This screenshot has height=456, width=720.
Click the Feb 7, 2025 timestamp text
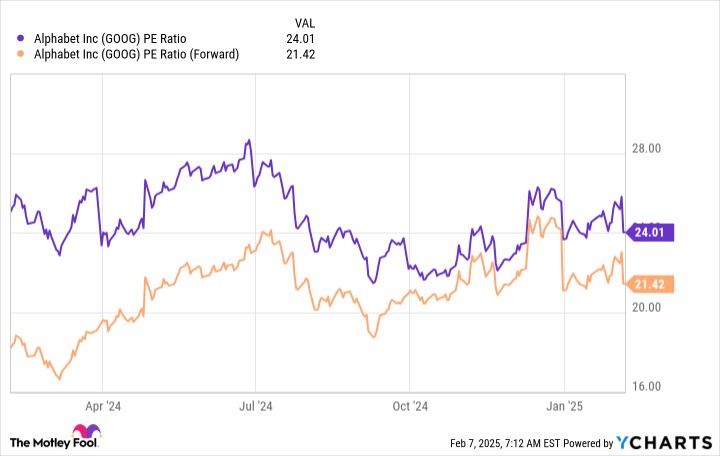click(x=505, y=443)
